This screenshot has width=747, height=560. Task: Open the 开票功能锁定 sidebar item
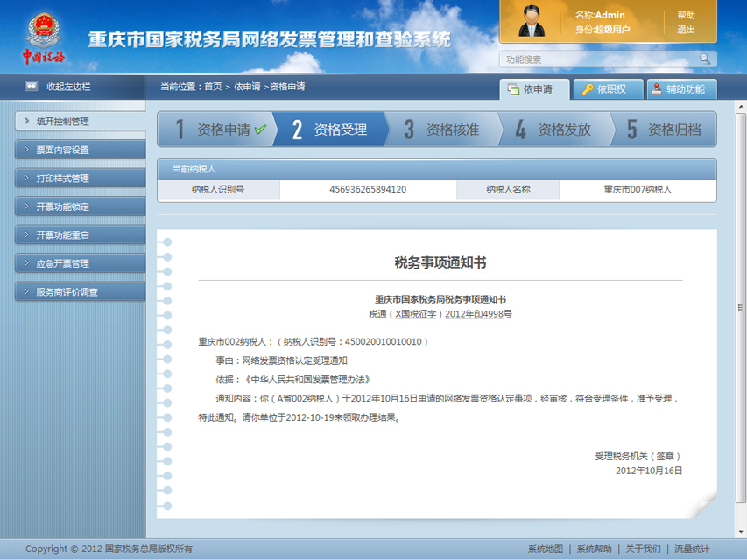[x=80, y=206]
